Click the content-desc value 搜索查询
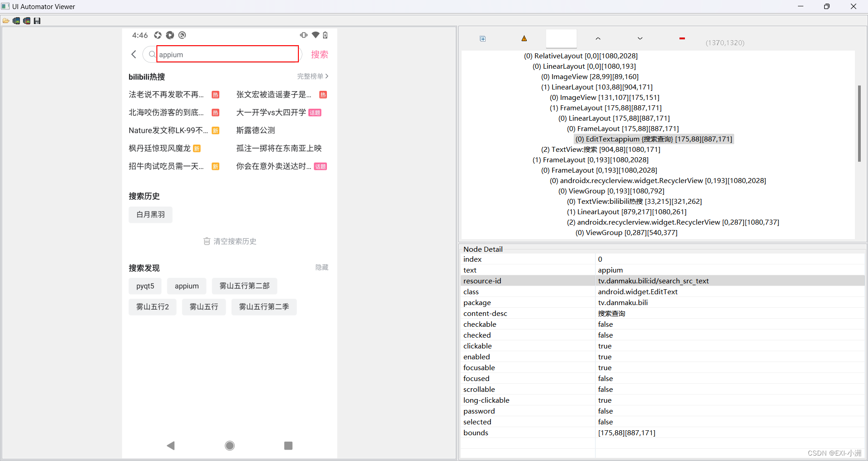868x461 pixels. [611, 314]
